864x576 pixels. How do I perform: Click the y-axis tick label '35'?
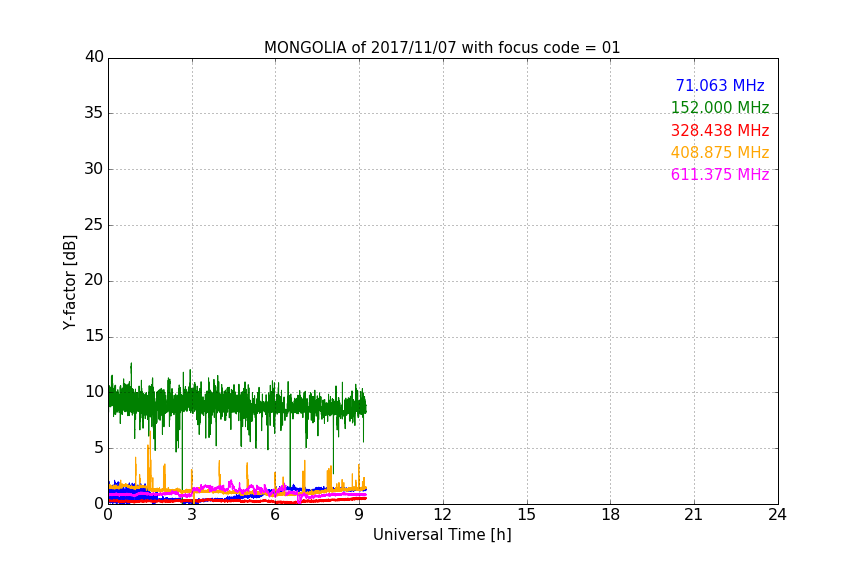tap(94, 113)
